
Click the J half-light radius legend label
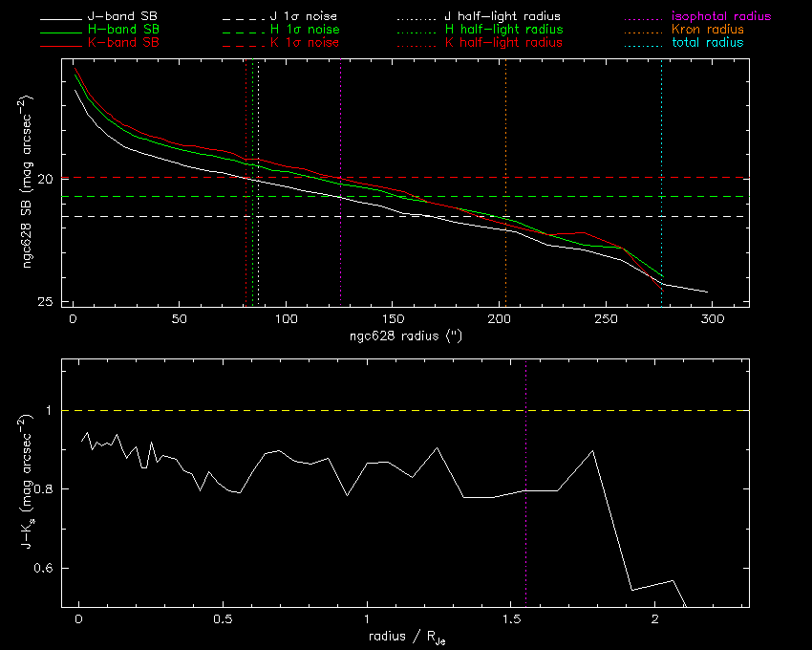pyautogui.click(x=503, y=17)
